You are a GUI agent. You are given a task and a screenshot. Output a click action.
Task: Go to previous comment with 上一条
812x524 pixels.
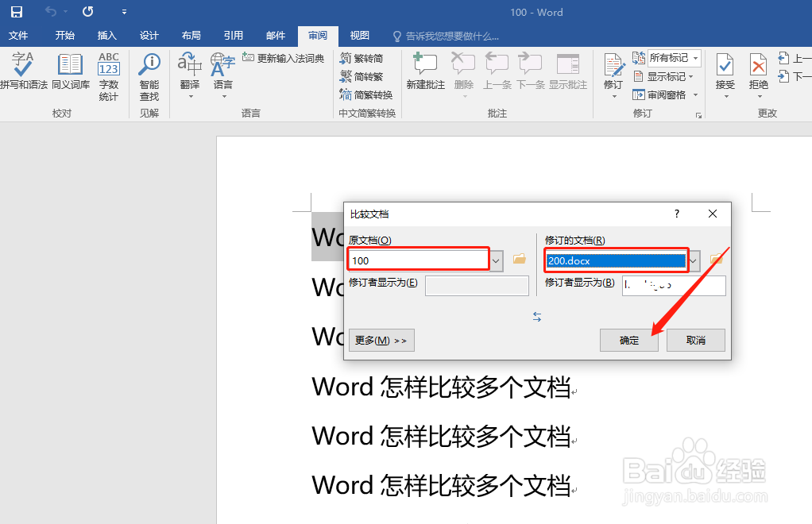(x=497, y=71)
